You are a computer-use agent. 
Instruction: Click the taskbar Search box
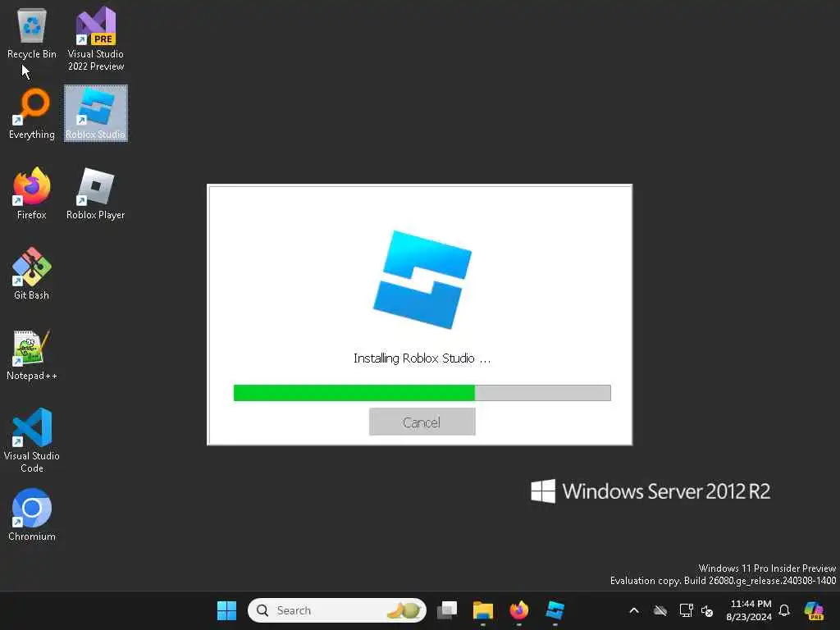coord(337,610)
